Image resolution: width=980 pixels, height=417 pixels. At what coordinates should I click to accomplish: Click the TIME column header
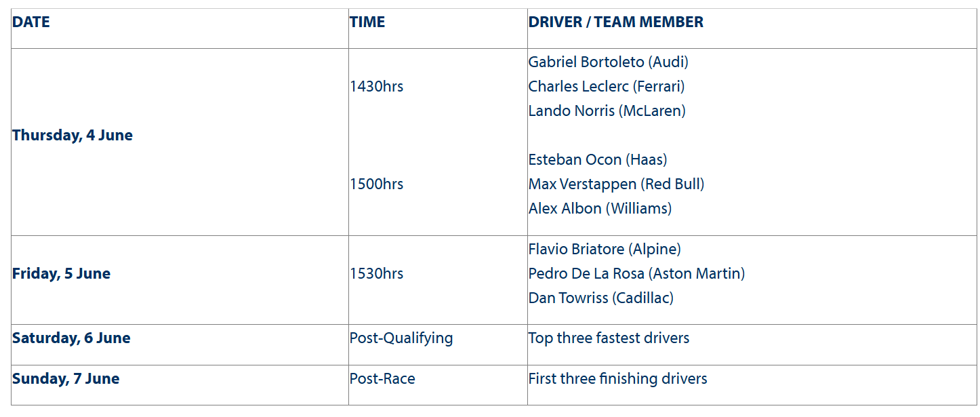367,22
